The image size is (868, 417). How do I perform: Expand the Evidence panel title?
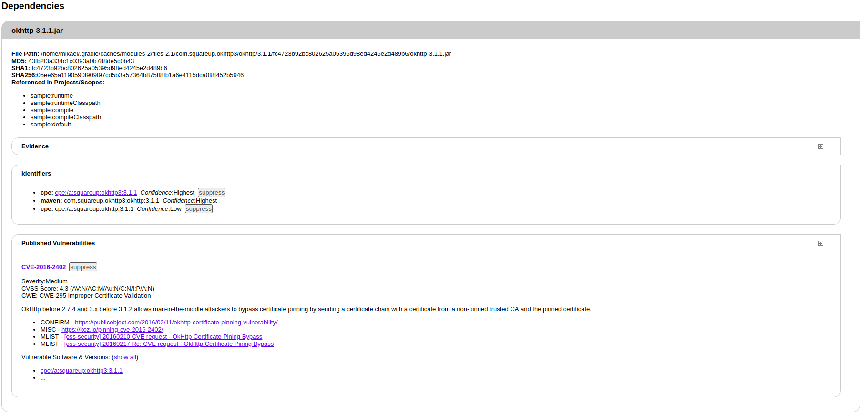click(35, 146)
